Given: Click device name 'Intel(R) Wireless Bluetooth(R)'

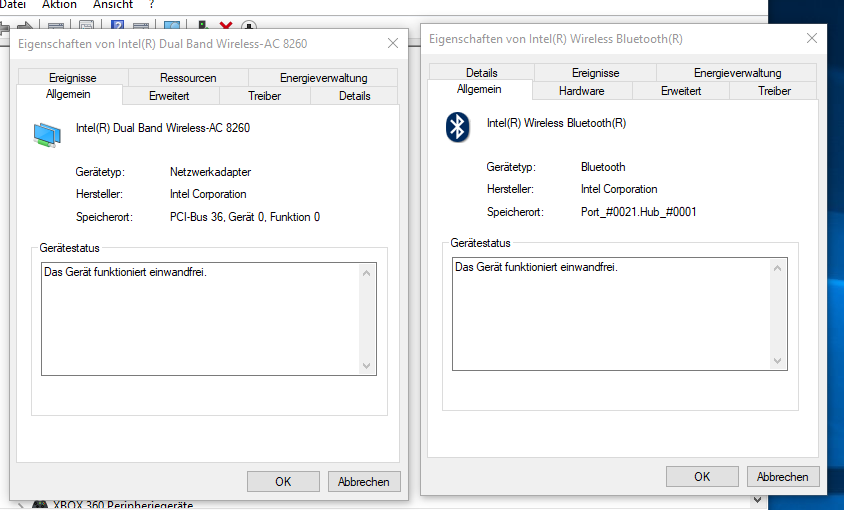Looking at the screenshot, I should (x=557, y=123).
